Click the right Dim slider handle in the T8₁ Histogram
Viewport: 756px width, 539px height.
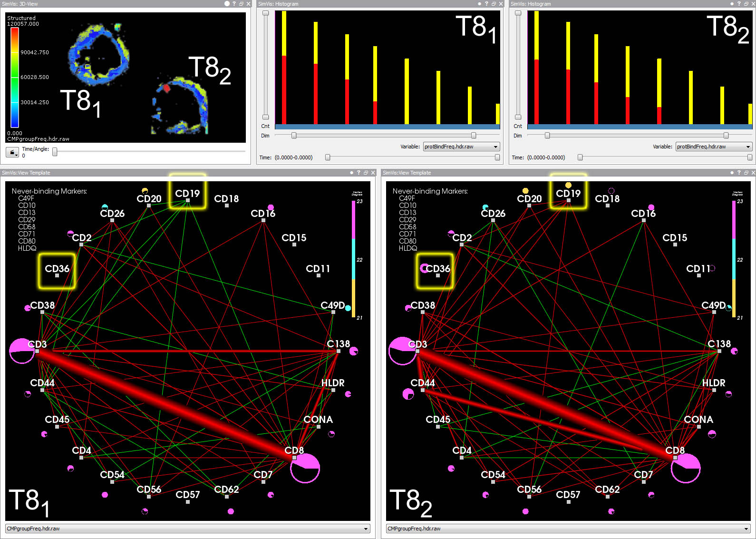click(474, 136)
